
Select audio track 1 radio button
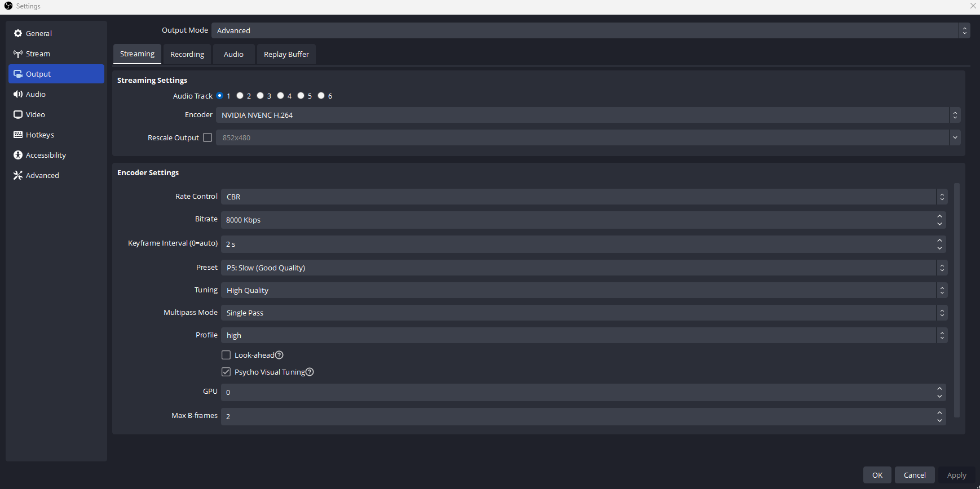220,96
